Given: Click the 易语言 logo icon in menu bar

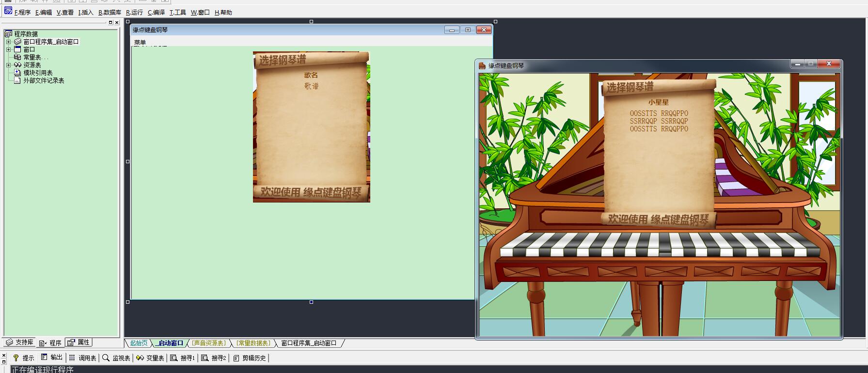Looking at the screenshot, I should click(x=8, y=11).
